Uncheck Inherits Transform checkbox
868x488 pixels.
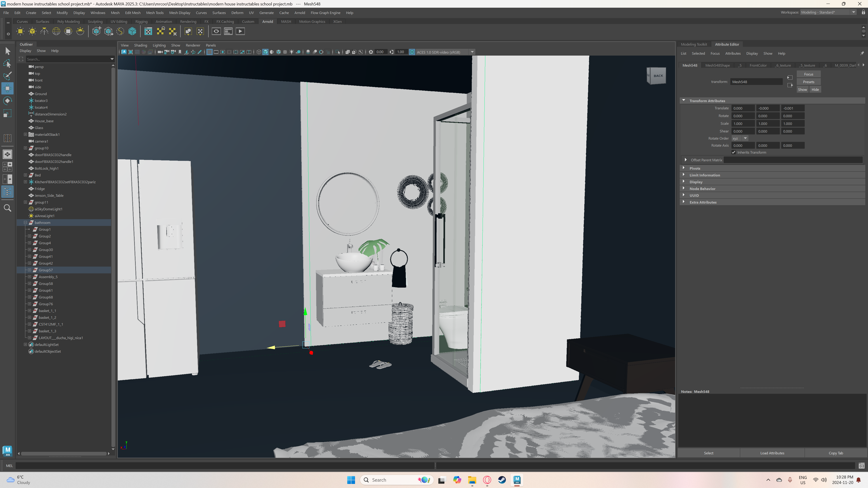coord(734,152)
